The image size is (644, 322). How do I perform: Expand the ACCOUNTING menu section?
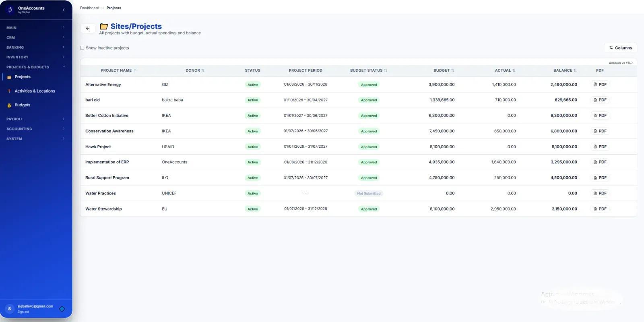pos(35,129)
